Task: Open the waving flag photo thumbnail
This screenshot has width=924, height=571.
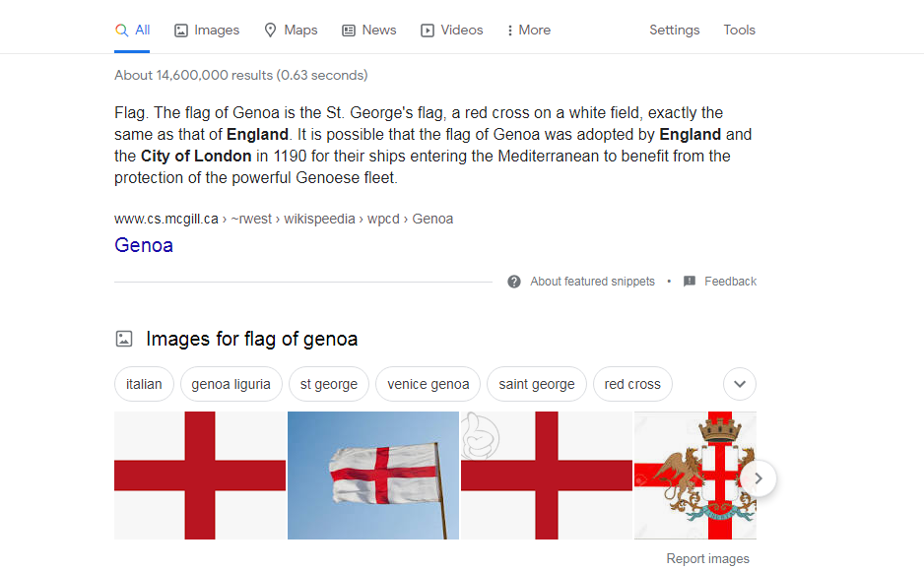Action: 373,476
